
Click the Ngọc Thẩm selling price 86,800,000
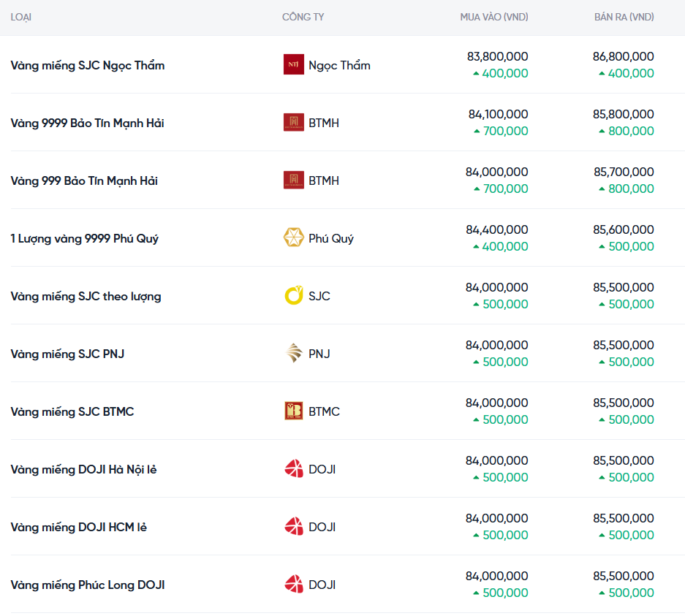(x=623, y=56)
